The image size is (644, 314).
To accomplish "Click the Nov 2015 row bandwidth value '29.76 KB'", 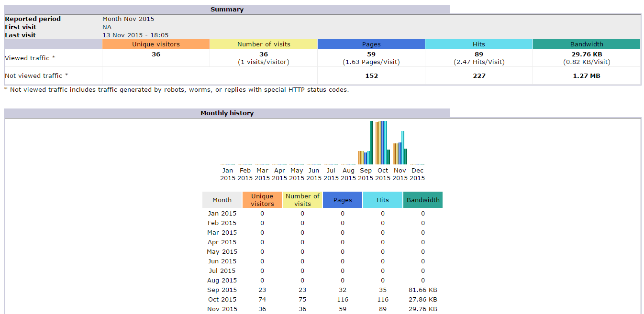I will 423,309.
